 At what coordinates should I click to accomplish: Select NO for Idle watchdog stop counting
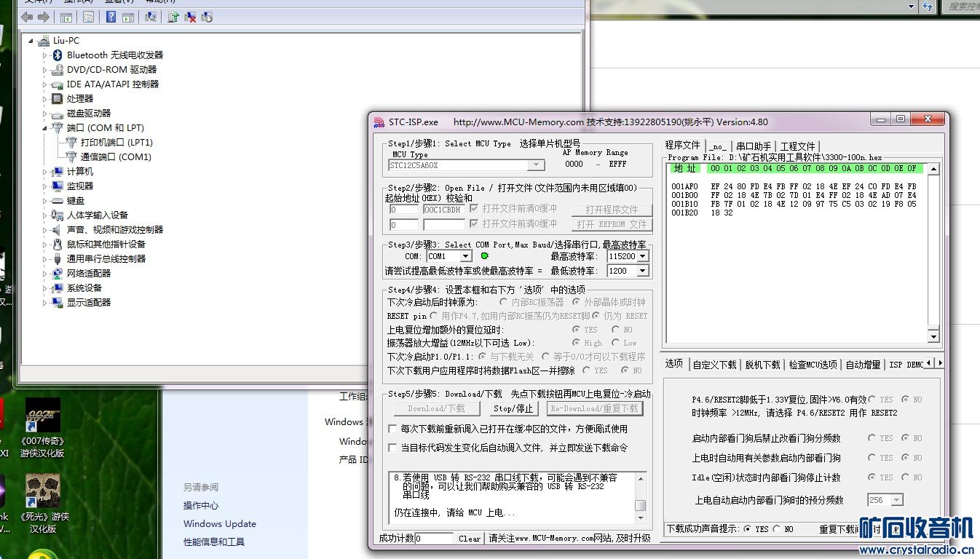pyautogui.click(x=906, y=477)
